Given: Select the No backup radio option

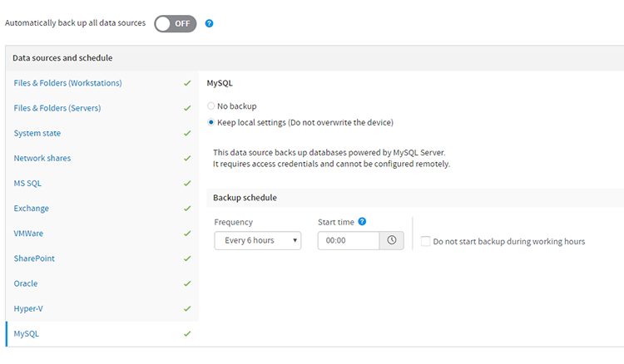Looking at the screenshot, I should [x=211, y=106].
